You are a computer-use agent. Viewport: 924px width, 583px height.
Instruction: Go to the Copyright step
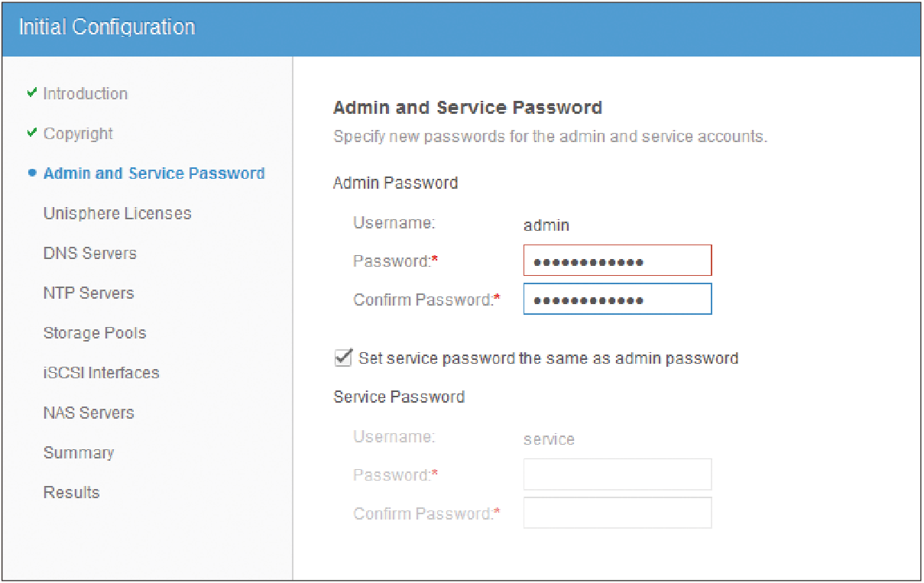pos(78,134)
